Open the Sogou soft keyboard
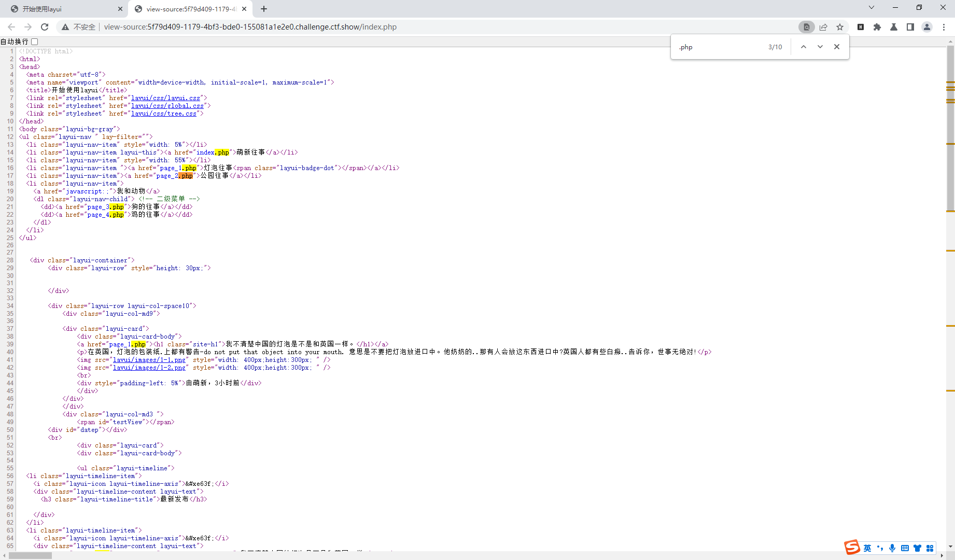This screenshot has width=955, height=560. (905, 548)
